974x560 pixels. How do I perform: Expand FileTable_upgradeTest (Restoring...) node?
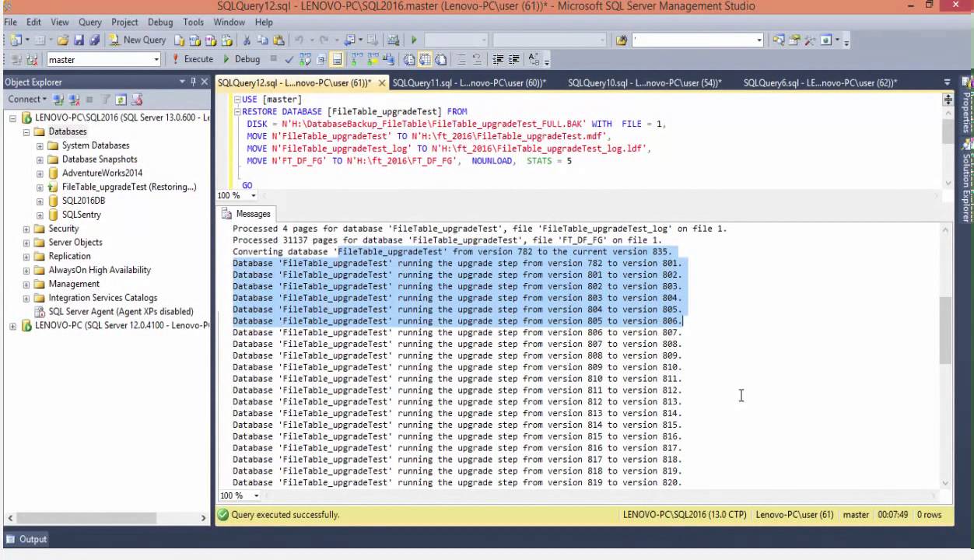click(40, 187)
